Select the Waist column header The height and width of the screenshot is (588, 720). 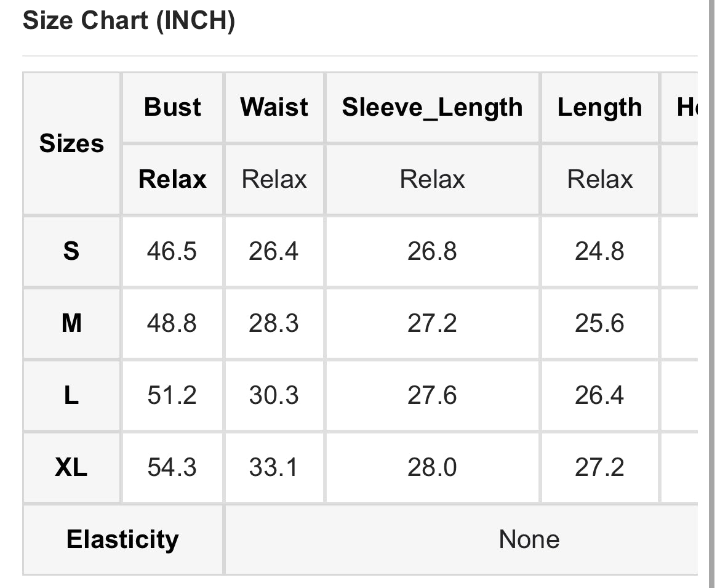[x=274, y=107]
